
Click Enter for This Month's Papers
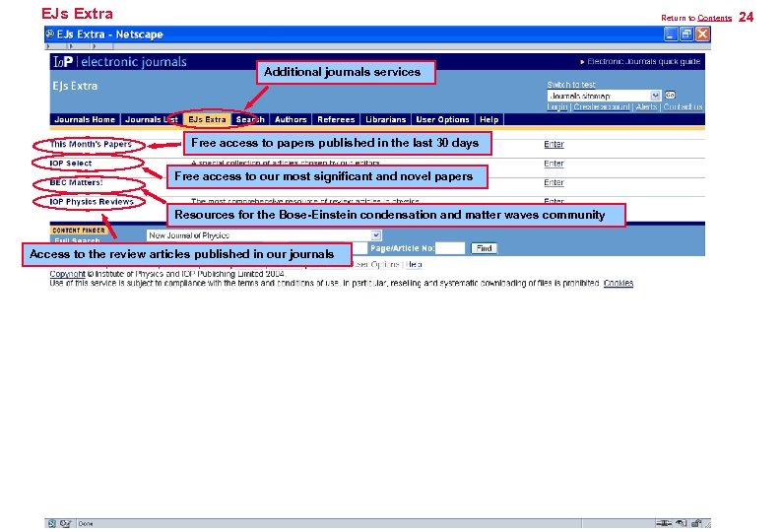(x=554, y=144)
